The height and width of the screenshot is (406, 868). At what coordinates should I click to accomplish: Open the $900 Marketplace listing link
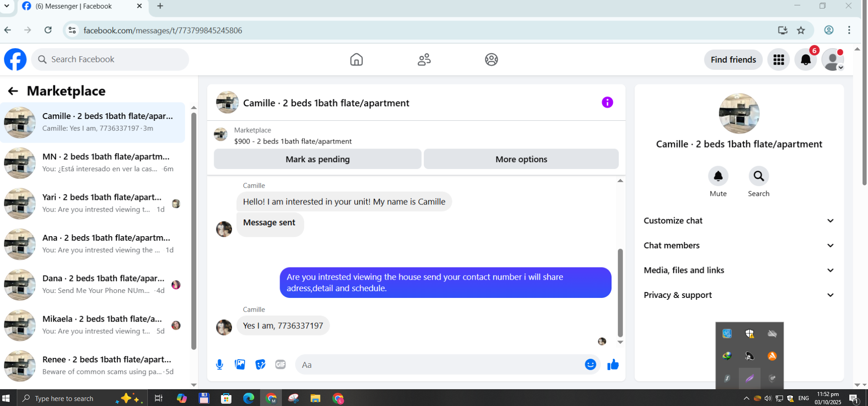[293, 141]
